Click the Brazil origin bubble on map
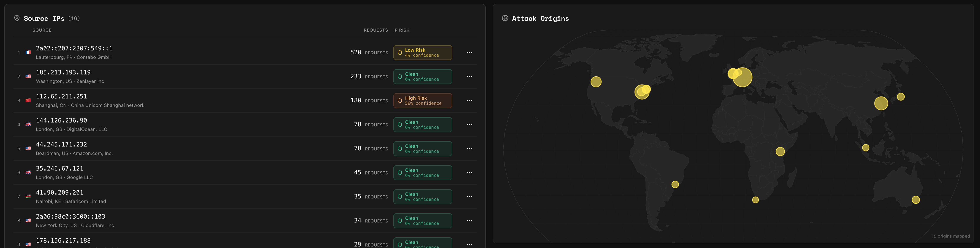This screenshot has height=248, width=980. [675, 185]
